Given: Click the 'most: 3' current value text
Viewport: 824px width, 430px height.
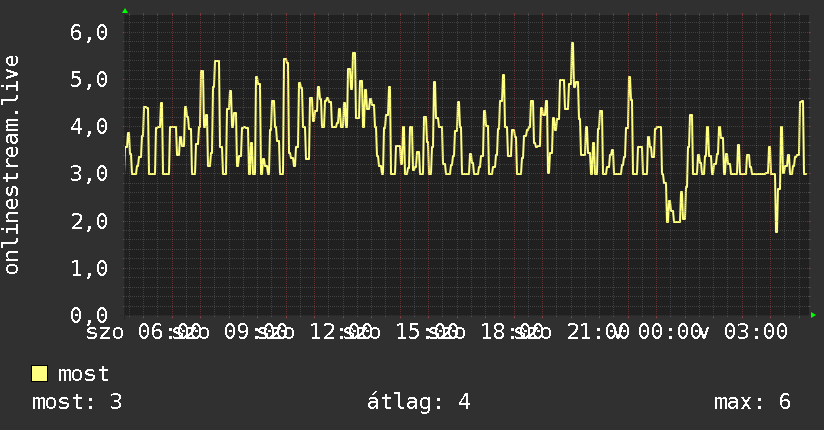Looking at the screenshot, I should tap(77, 402).
